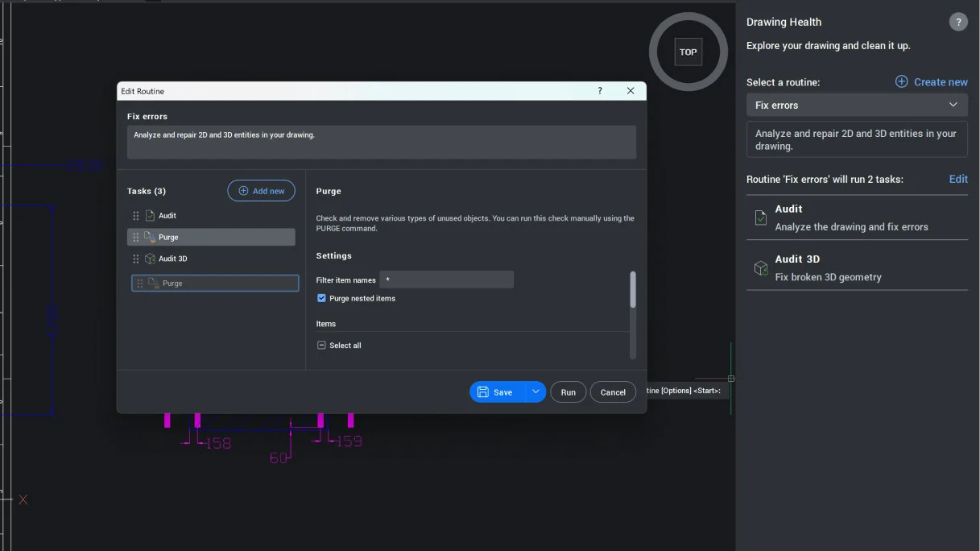This screenshot has width=980, height=551.
Task: Select the Audit 3D task in dialog list
Action: click(211, 259)
